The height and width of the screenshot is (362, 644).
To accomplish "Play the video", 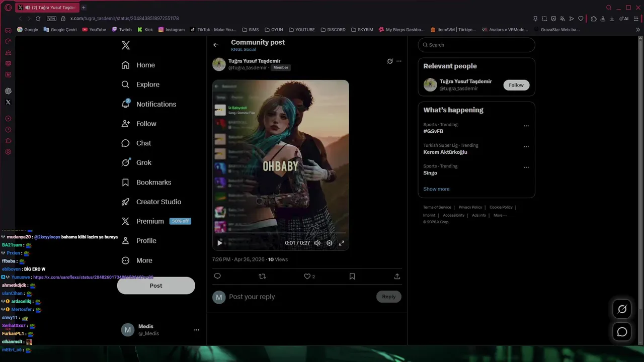I will point(220,243).
